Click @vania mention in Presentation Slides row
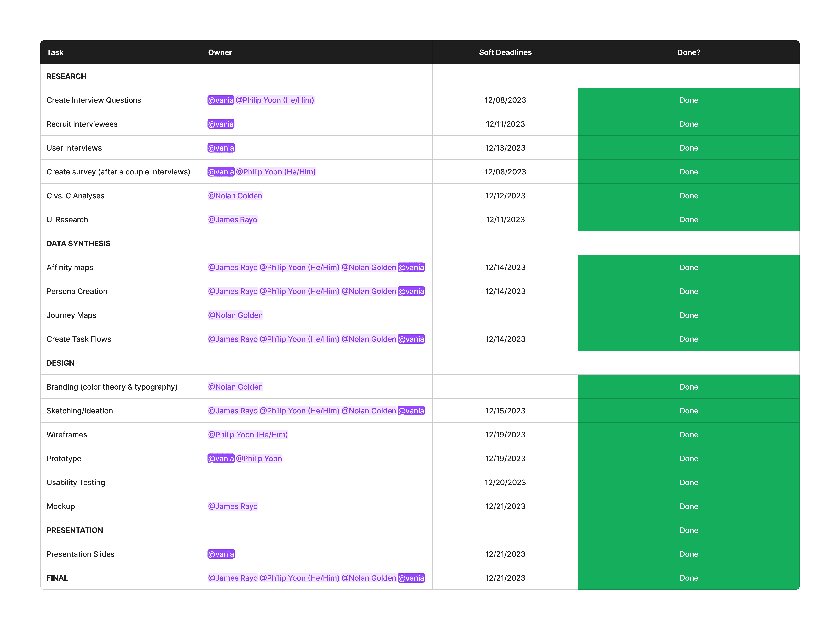 pos(221,554)
